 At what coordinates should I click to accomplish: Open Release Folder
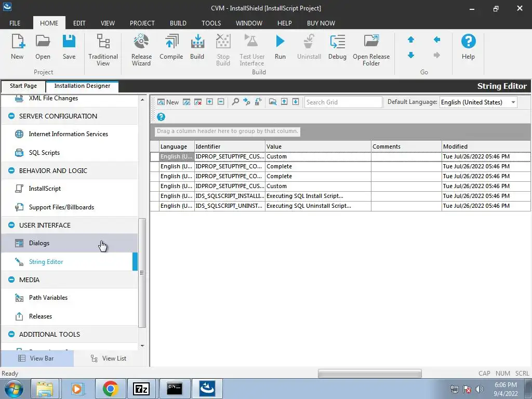click(371, 50)
